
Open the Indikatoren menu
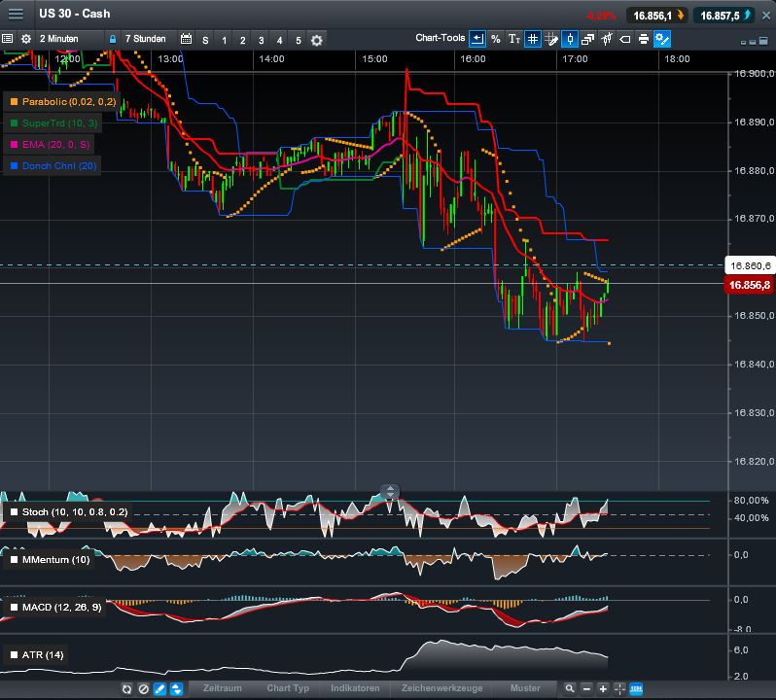click(355, 688)
